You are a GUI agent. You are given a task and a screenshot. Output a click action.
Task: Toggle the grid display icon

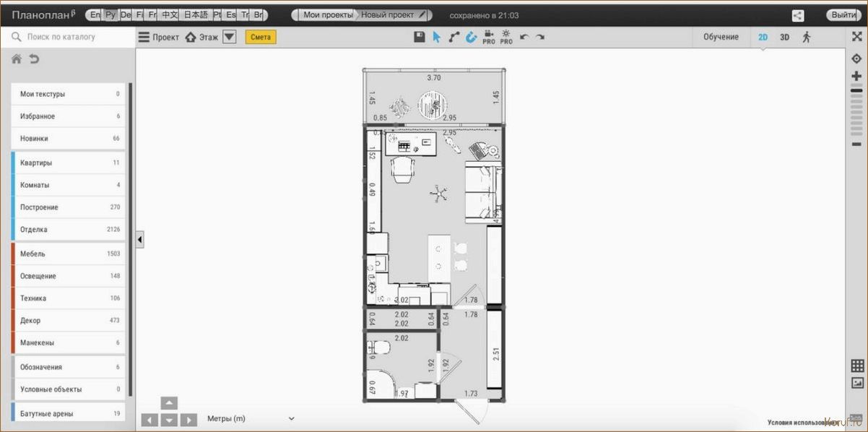[x=857, y=366]
